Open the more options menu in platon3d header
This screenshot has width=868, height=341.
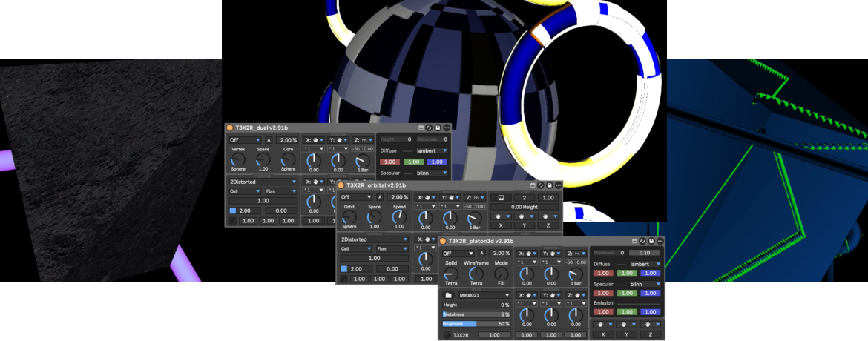[660, 241]
